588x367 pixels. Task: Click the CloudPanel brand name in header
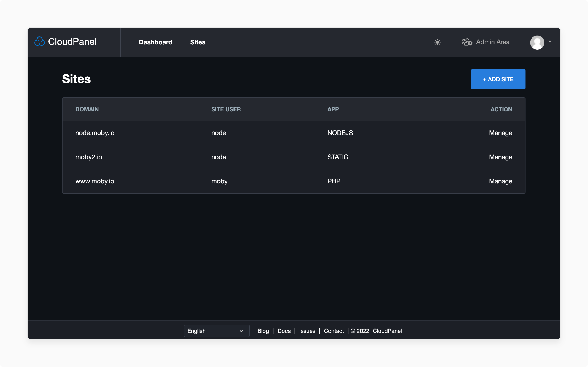click(x=72, y=42)
